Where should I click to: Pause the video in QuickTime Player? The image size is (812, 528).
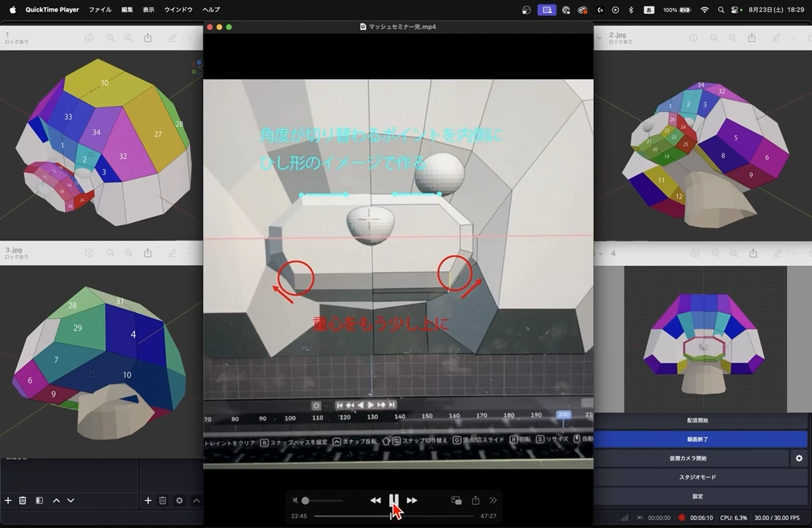[x=394, y=500]
